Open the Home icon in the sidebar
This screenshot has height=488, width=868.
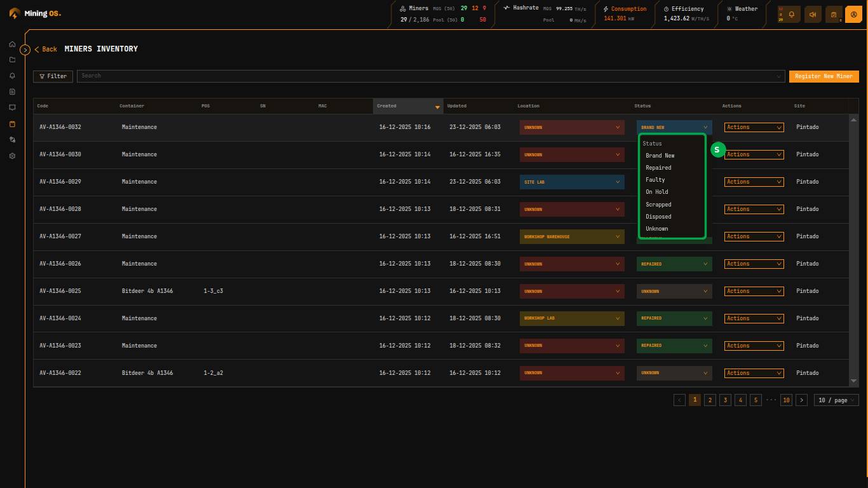point(11,44)
